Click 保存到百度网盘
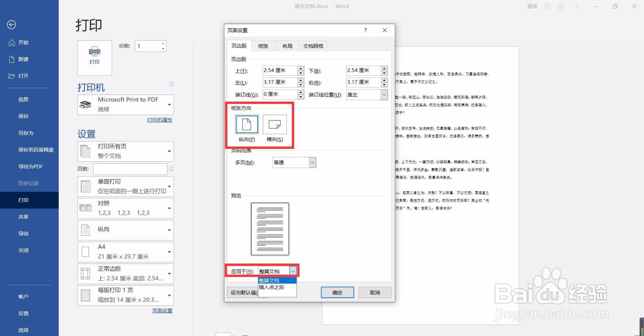 [x=36, y=150]
